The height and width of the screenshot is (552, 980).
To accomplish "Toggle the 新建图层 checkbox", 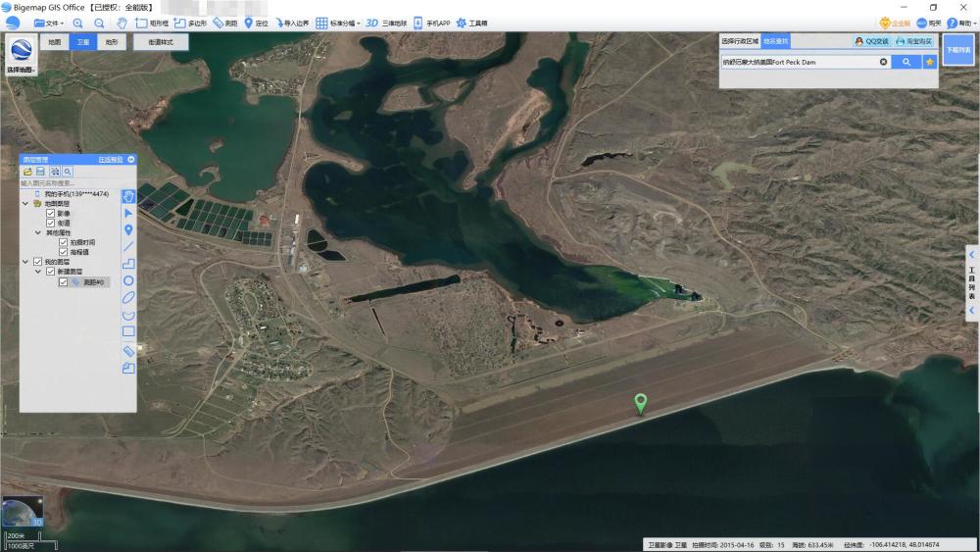I will pos(51,272).
